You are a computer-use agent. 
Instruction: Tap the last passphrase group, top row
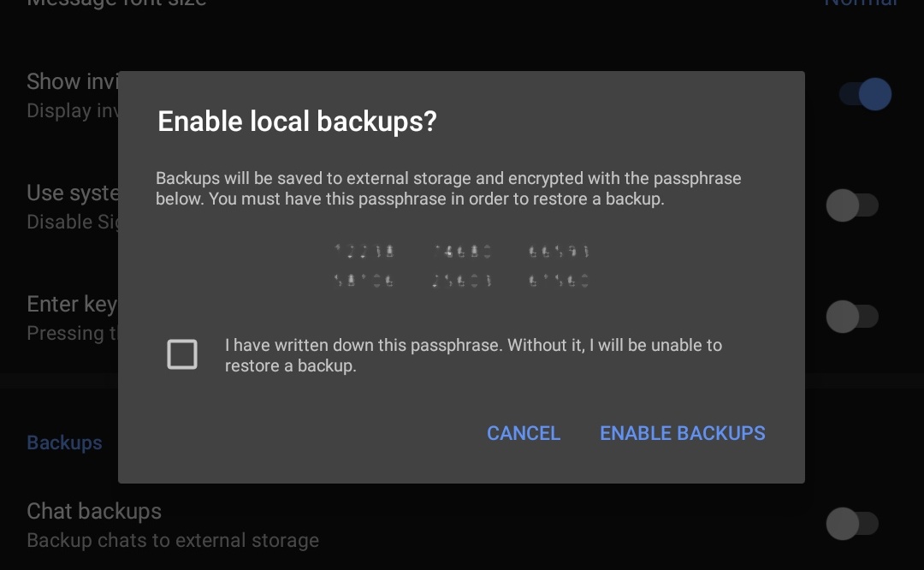(559, 252)
